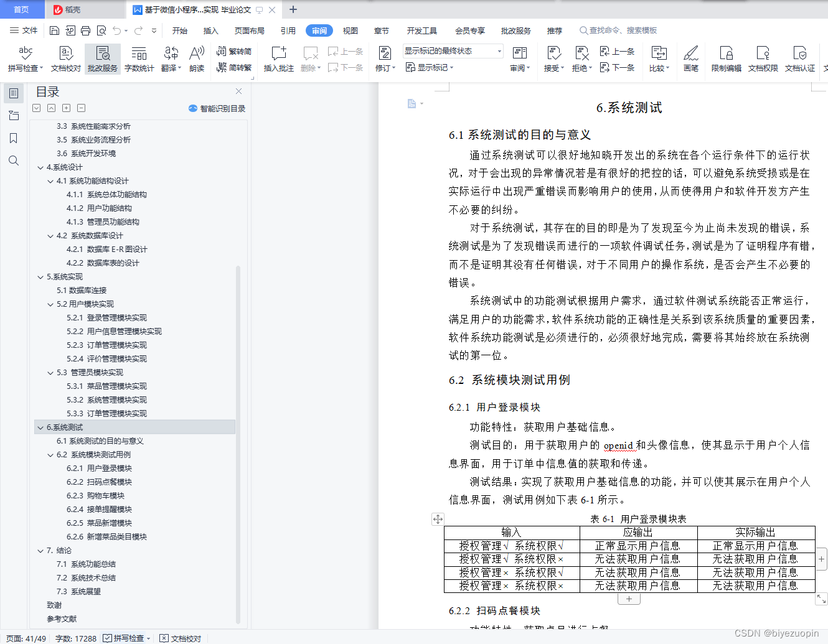The image size is (828, 644).
Task: Click page indicator 页面: 41/49
Action: coord(26,638)
